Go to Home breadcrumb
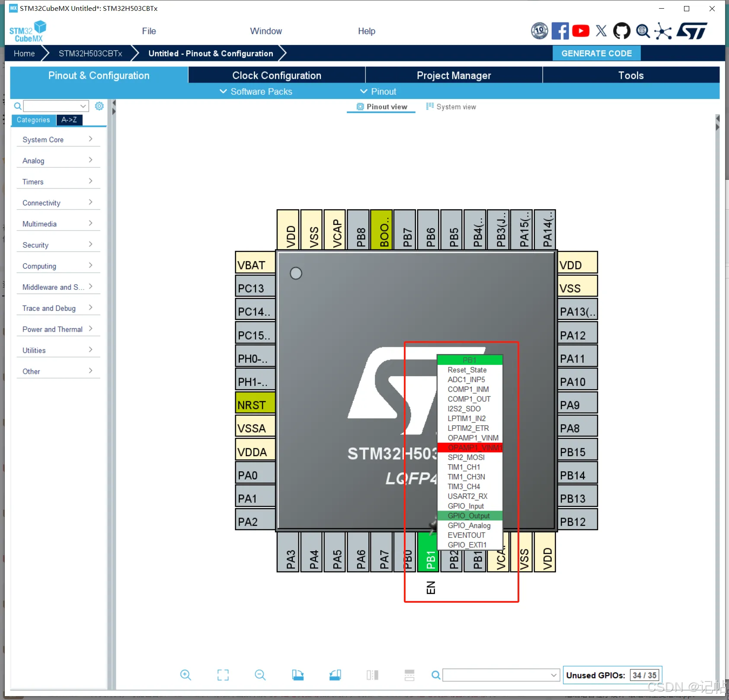The image size is (729, 700). tap(24, 54)
